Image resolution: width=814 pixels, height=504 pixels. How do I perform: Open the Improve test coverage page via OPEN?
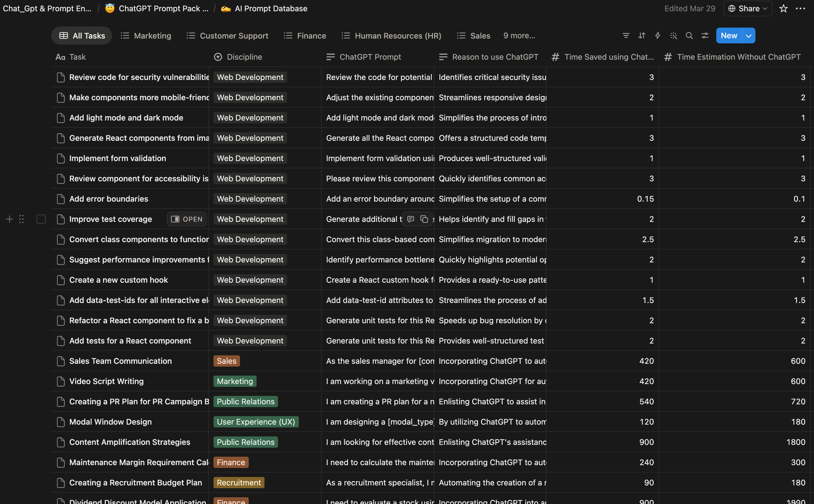click(x=187, y=219)
